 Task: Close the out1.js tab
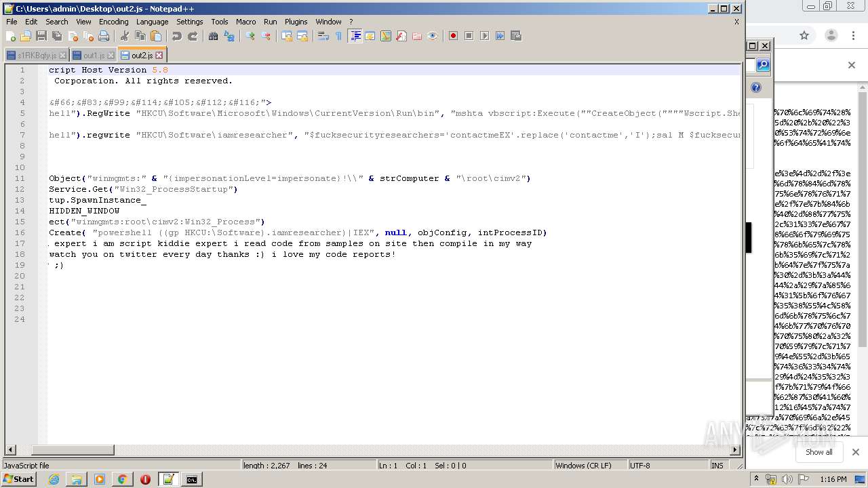click(x=111, y=56)
